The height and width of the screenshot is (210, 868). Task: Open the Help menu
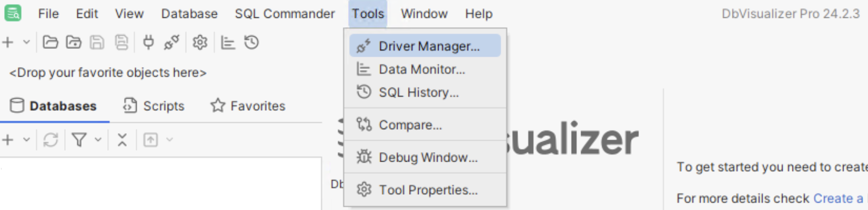(x=479, y=14)
